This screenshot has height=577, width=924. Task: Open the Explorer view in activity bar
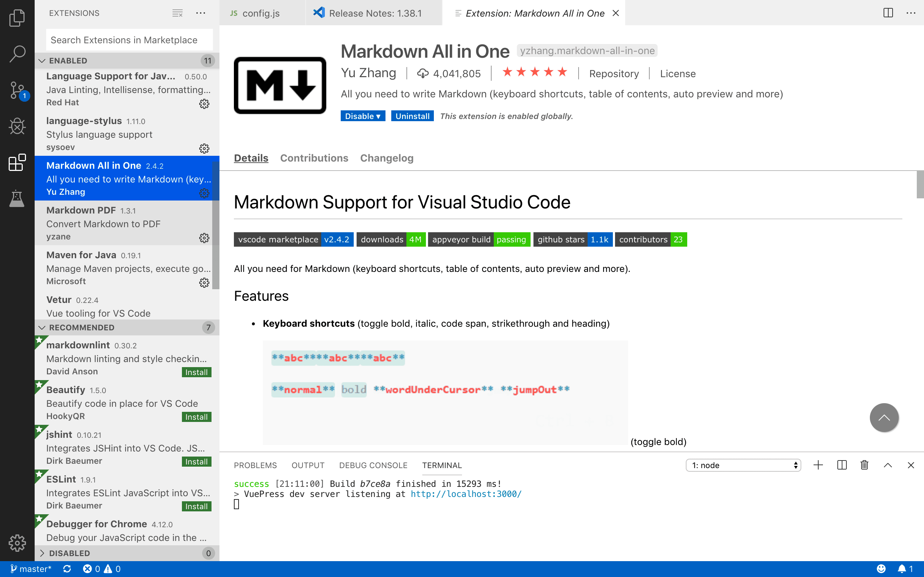click(x=17, y=18)
